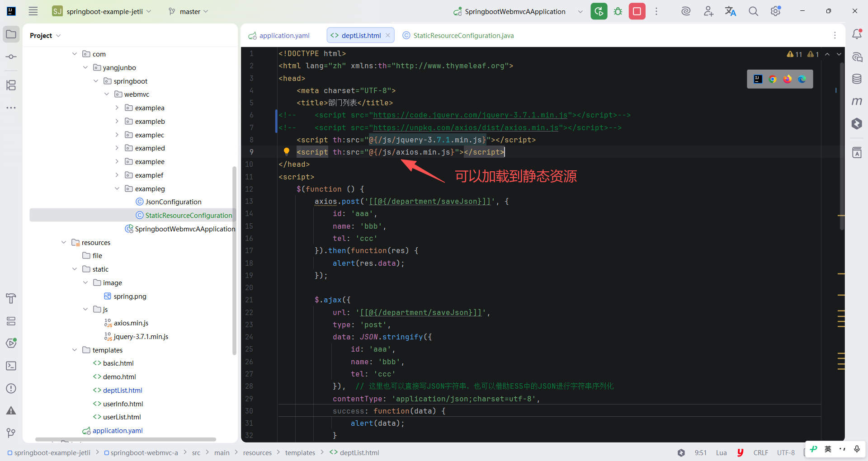Image resolution: width=868 pixels, height=461 pixels.
Task: Click the quick-fix light bulb on line 9
Action: click(286, 151)
